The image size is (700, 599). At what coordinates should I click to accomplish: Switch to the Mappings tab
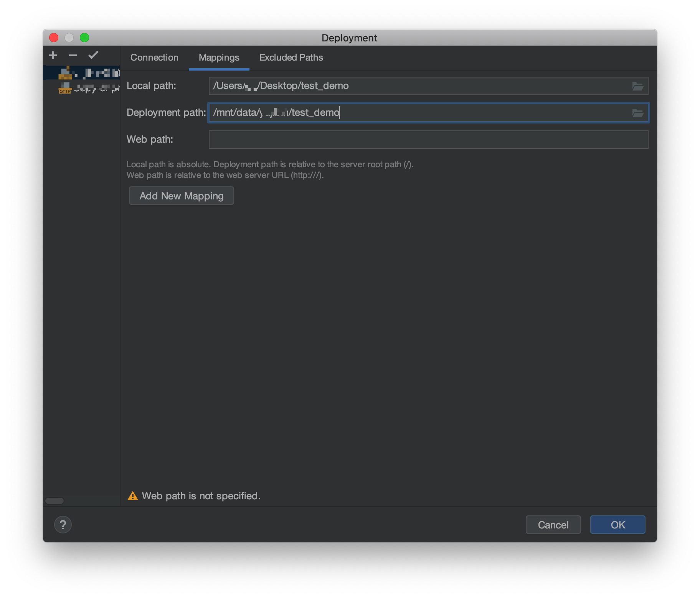[219, 58]
